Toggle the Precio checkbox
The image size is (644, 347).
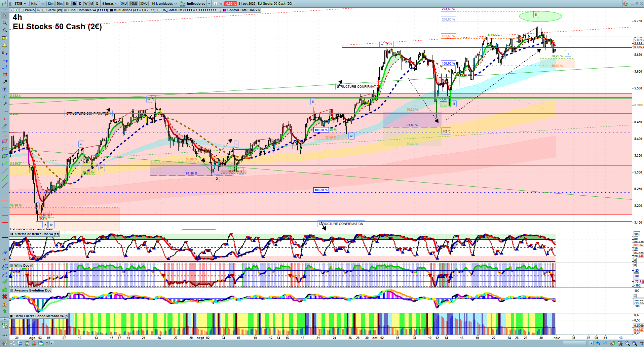[x=22, y=10]
